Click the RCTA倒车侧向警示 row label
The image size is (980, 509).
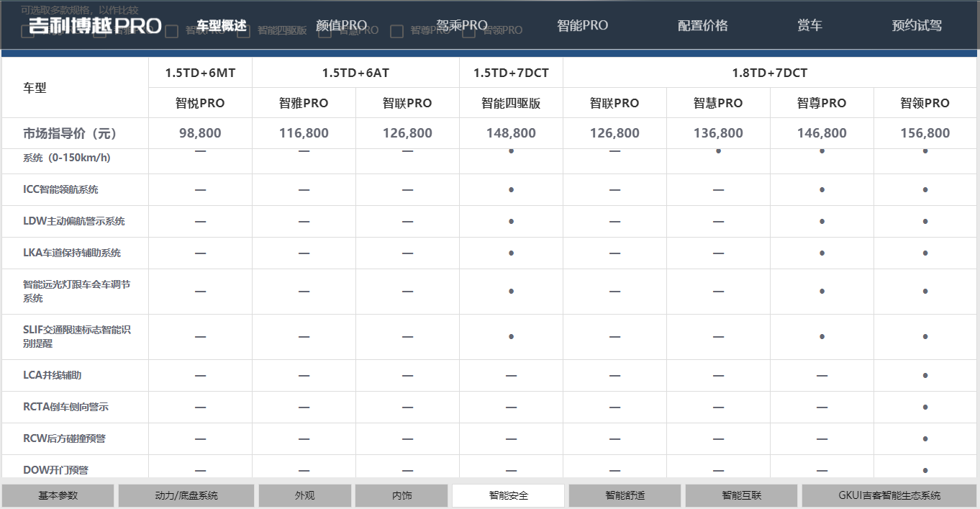(x=66, y=407)
